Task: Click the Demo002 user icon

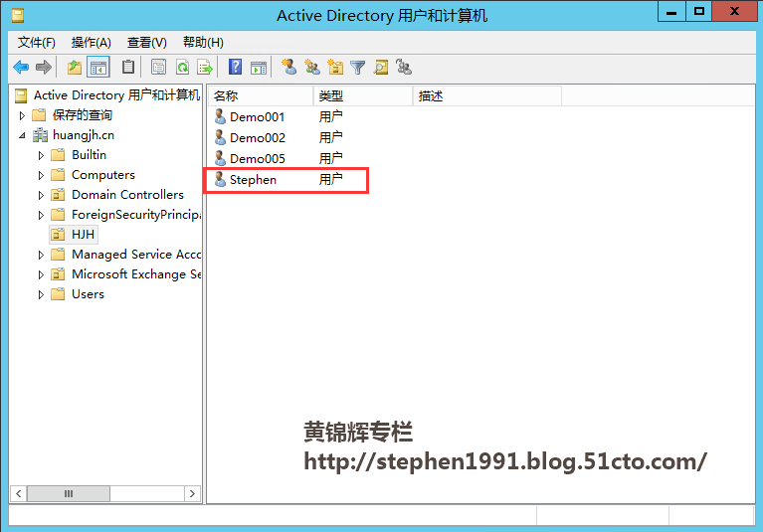Action: coord(220,137)
